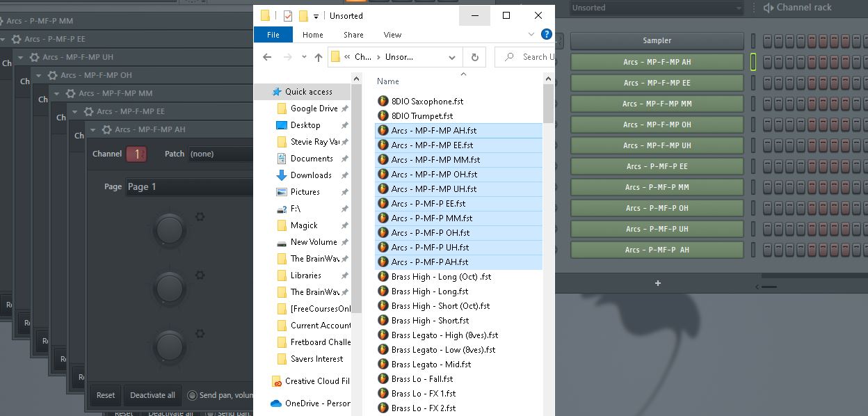Click the MIDI Channel number 1 field
This screenshot has width=868, height=416.
[x=136, y=154]
